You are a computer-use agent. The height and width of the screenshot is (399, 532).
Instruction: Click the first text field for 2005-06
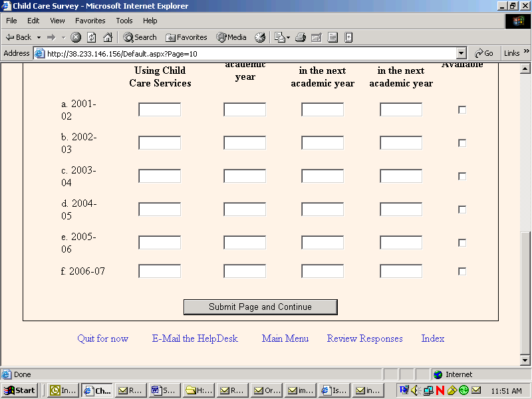click(160, 243)
